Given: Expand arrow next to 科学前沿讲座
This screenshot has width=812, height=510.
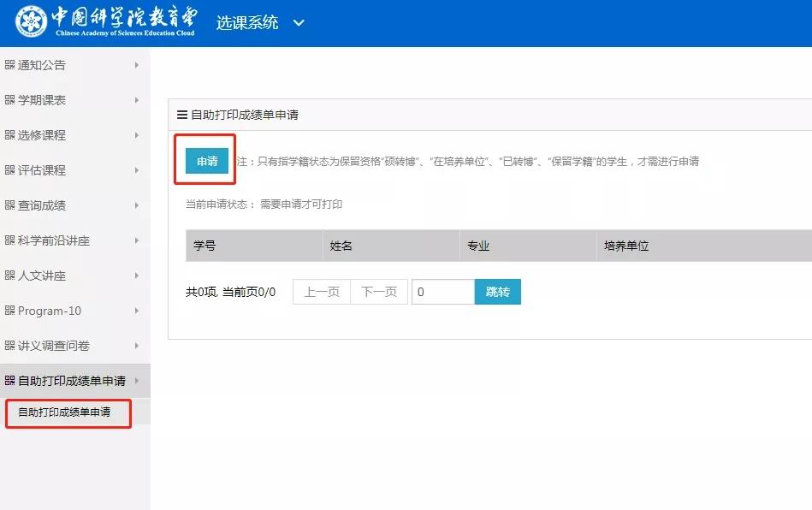Looking at the screenshot, I should pos(137,240).
